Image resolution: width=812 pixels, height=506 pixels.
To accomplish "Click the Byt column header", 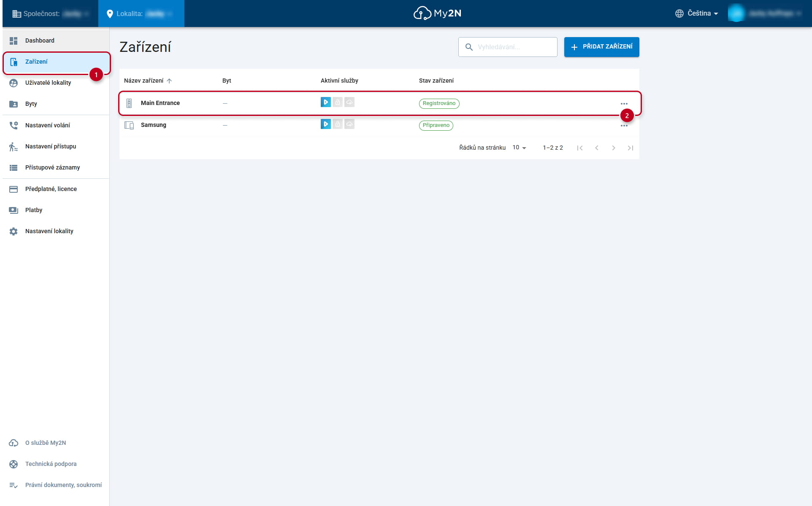I will tap(227, 81).
